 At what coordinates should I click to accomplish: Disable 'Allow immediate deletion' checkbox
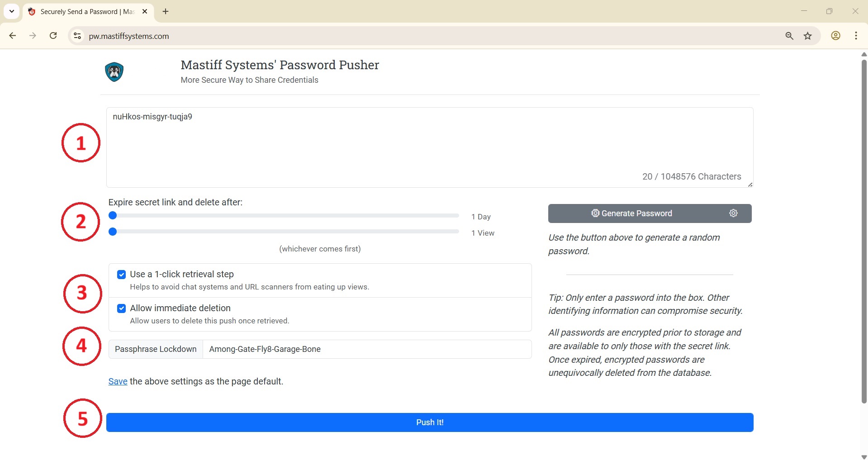coord(121,308)
